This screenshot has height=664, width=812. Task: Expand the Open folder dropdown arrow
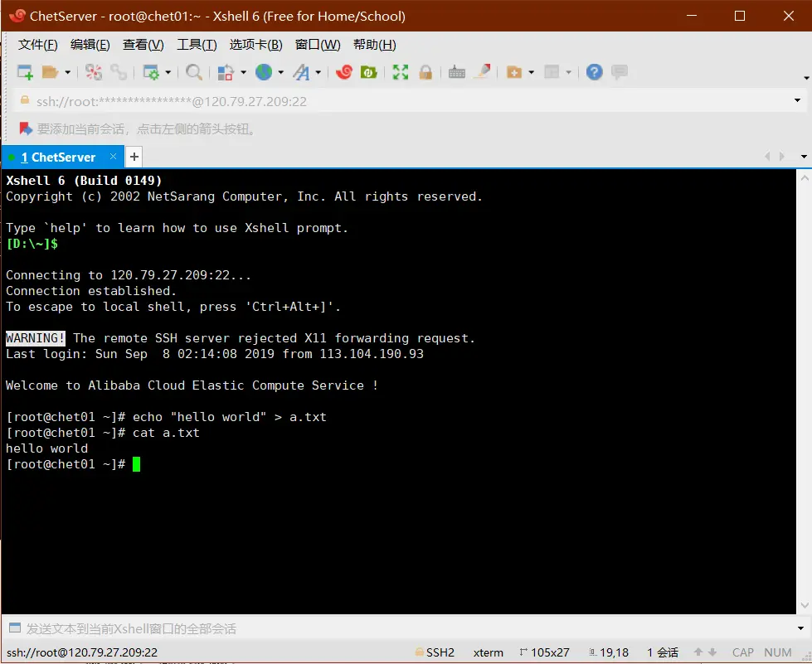(x=68, y=72)
